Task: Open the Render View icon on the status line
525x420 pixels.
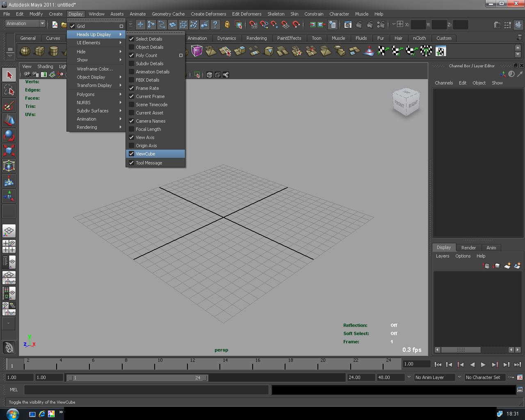Action: coord(347,25)
